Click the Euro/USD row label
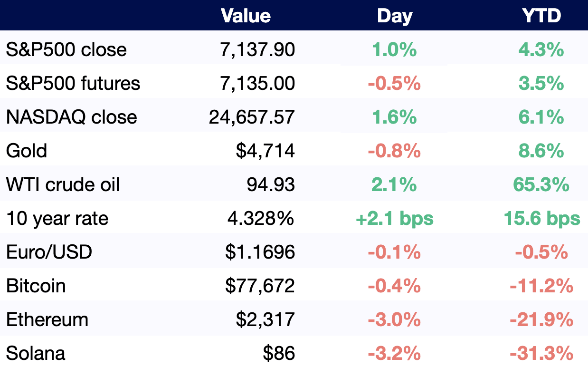 49,252
